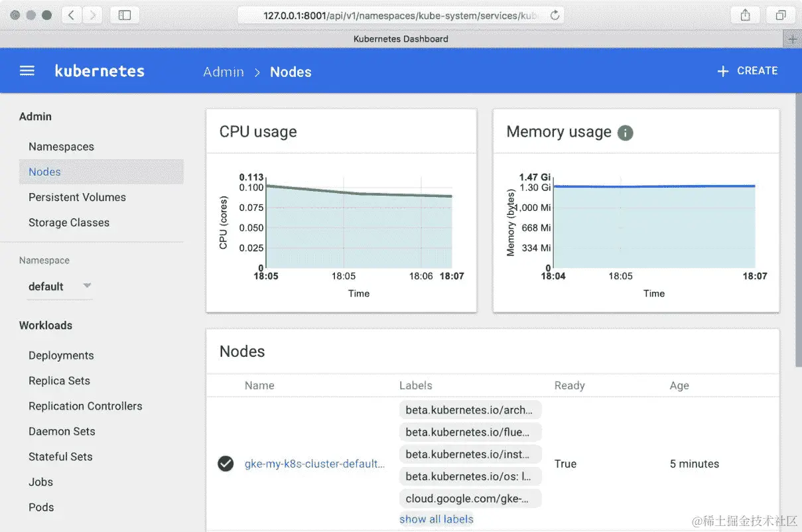This screenshot has width=802, height=532.
Task: Click the Nodes breadcrumb title
Action: click(291, 72)
